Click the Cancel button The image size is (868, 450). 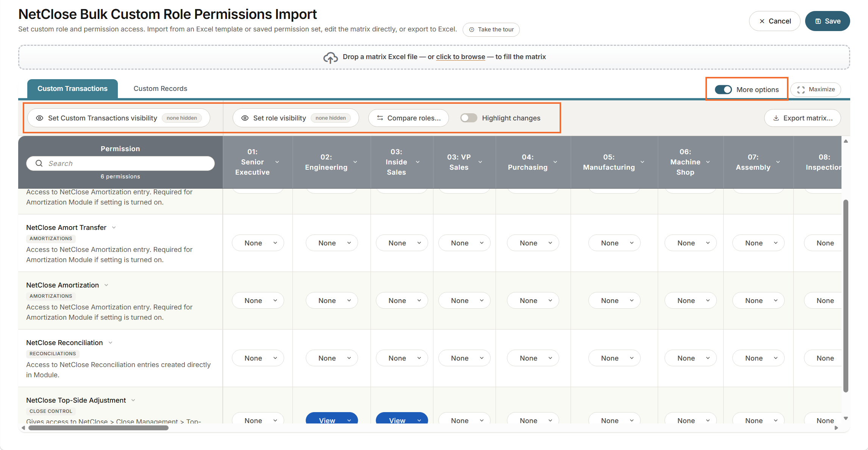(774, 21)
